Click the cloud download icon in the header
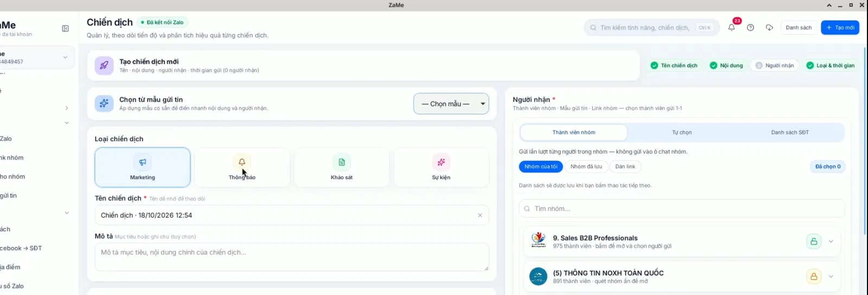 pos(769,28)
